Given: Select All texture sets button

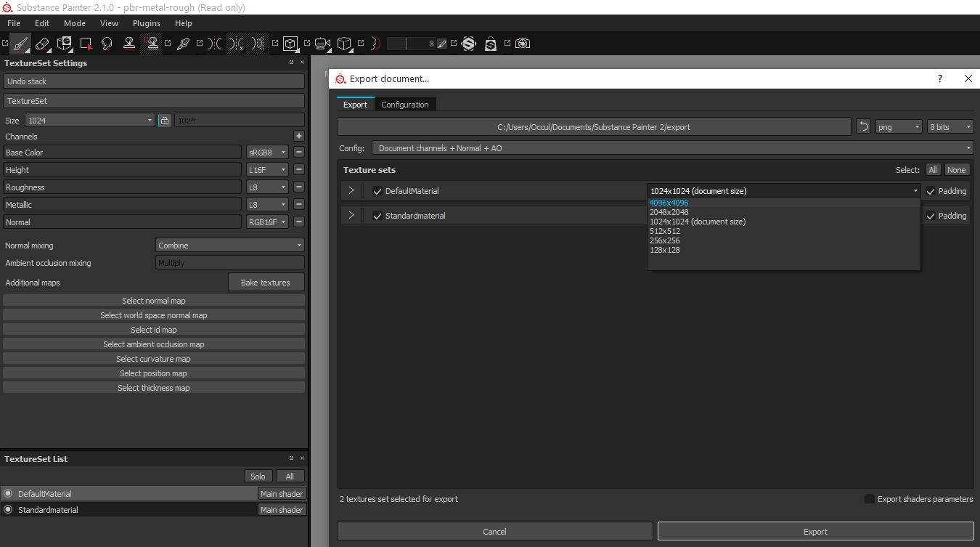Looking at the screenshot, I should tap(933, 170).
